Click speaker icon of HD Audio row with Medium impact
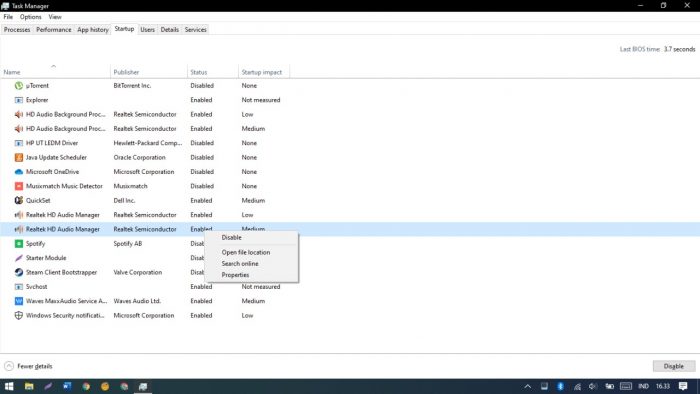Viewport: 700px width, 394px height. coord(18,129)
